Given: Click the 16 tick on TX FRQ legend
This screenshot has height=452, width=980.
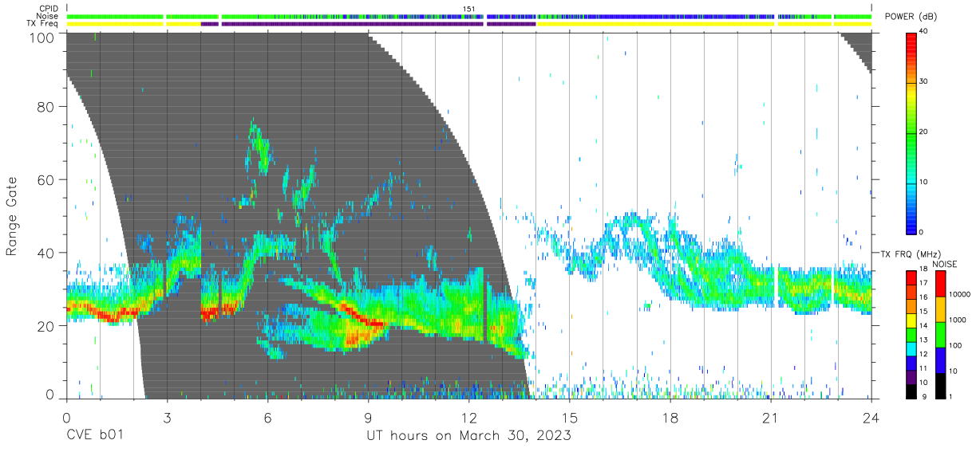Looking at the screenshot, I should (x=924, y=297).
